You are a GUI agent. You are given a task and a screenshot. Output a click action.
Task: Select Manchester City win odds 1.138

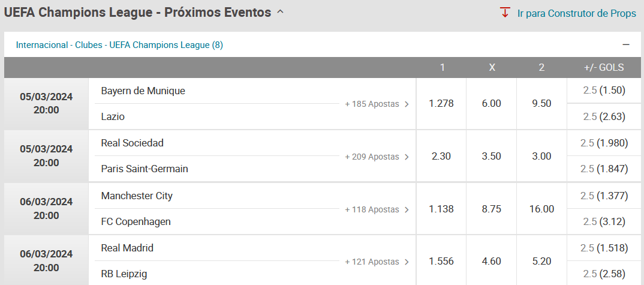(441, 209)
